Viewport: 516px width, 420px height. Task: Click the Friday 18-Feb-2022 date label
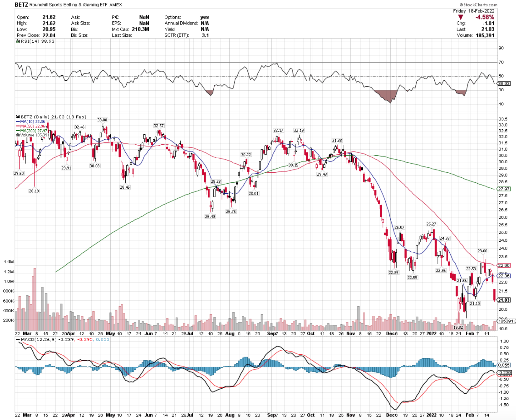tap(474, 11)
